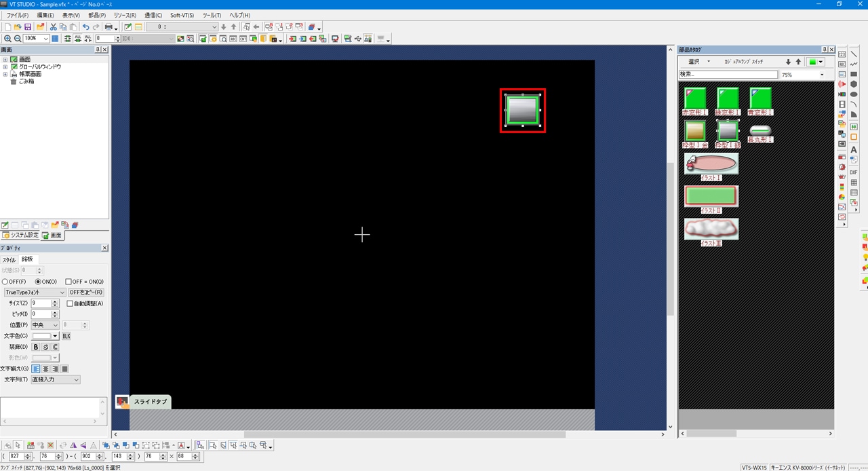Select the text 'A' drawing tool
Image resolution: width=868 pixels, height=471 pixels.
tap(854, 149)
